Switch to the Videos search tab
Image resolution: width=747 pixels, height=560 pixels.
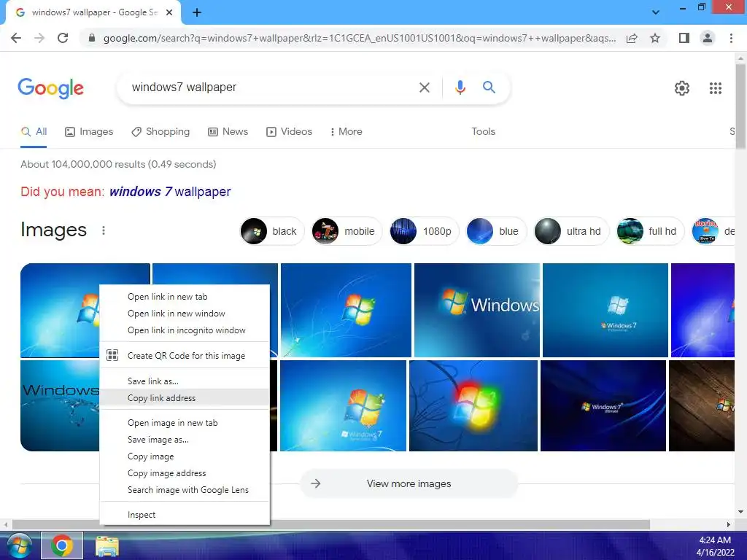point(289,131)
